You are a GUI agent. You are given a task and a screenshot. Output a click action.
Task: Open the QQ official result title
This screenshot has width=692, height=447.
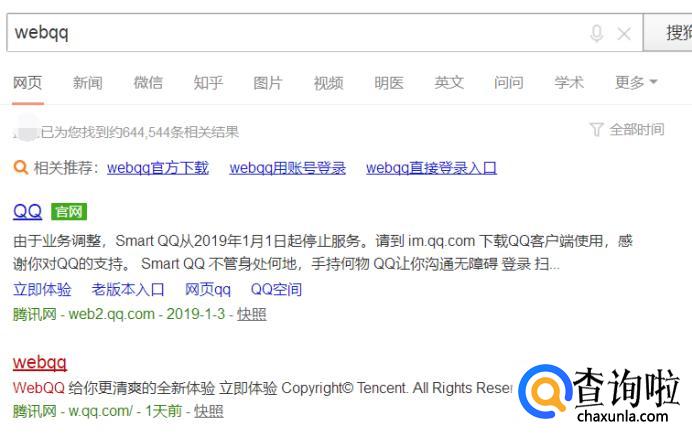[27, 211]
